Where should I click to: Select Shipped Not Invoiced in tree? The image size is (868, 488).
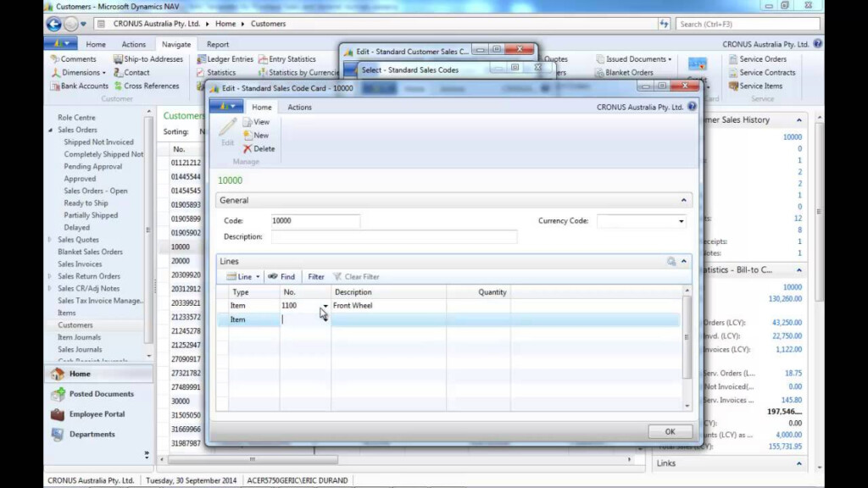pos(98,142)
